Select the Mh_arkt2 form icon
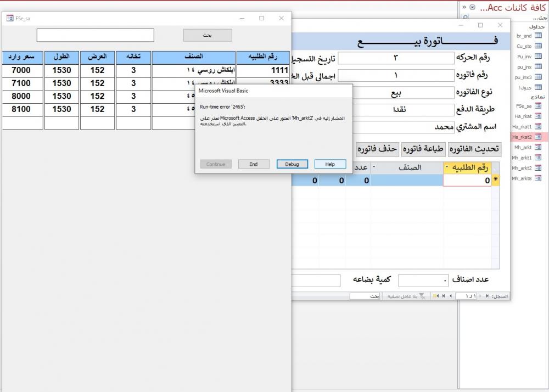Image resolution: width=549 pixels, height=392 pixels. point(538,168)
